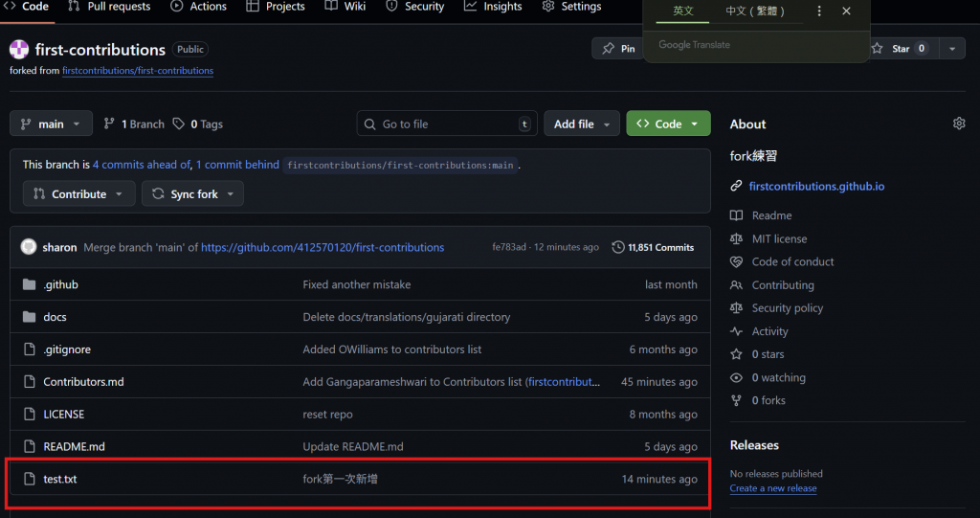Open the Pull requests tab
The image size is (980, 518).
(109, 7)
